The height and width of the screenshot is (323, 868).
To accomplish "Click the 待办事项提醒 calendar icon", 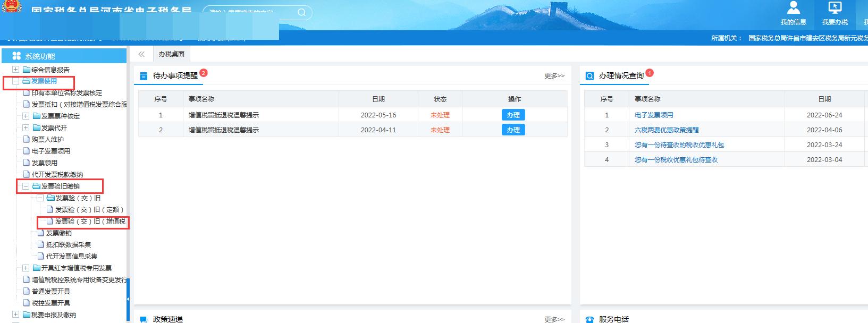I will [144, 76].
